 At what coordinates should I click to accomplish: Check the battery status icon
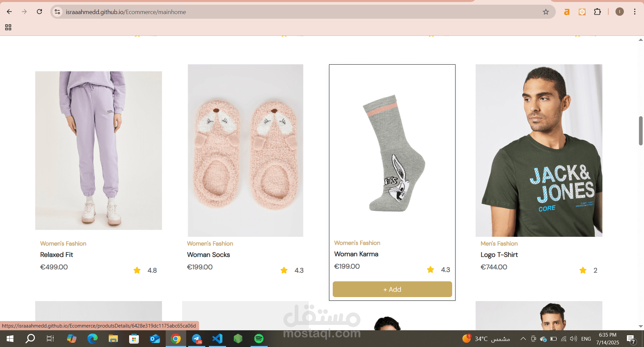553,339
